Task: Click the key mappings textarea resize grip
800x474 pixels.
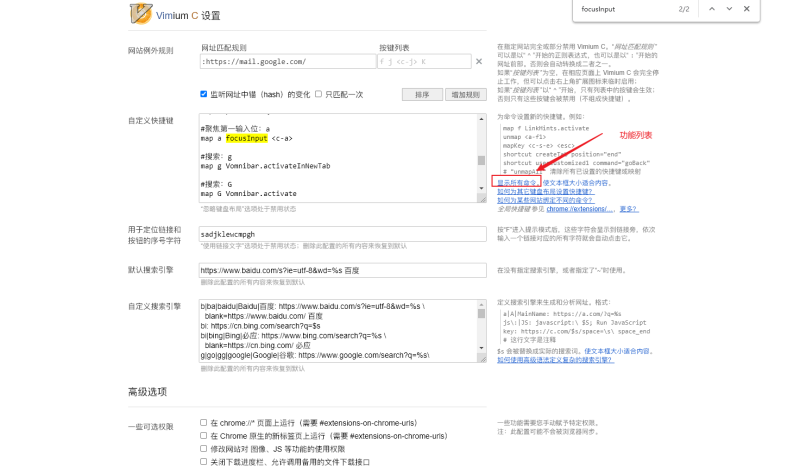Action: 482,198
